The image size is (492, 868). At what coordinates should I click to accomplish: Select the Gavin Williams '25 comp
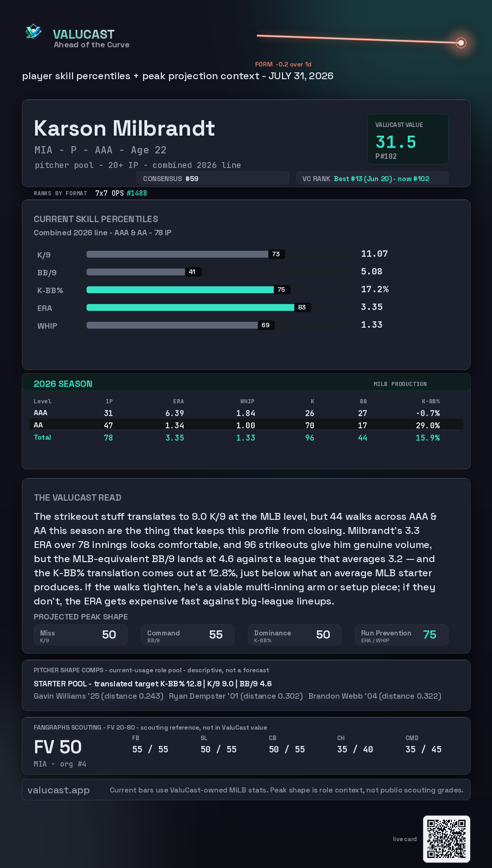click(x=98, y=696)
